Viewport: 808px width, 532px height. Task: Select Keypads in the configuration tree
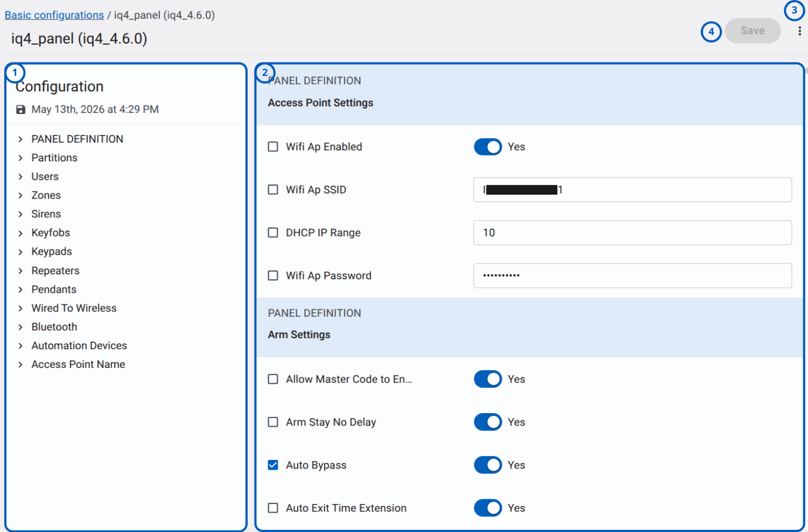[52, 252]
